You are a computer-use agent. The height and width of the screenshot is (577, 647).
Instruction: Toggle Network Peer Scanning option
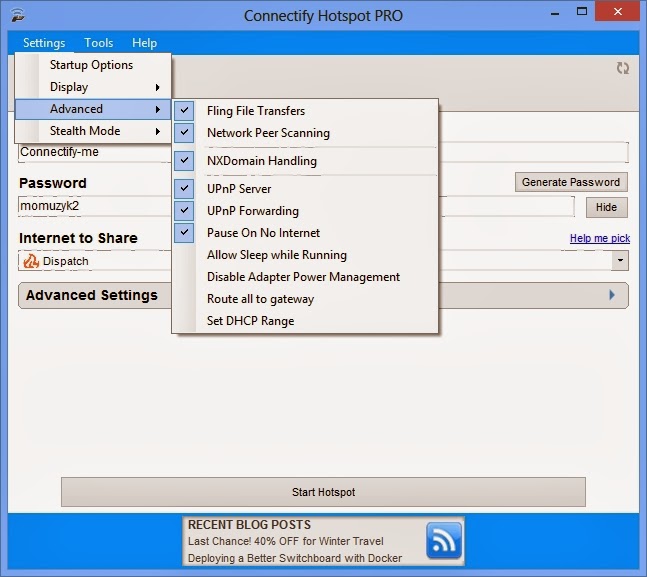(306, 133)
